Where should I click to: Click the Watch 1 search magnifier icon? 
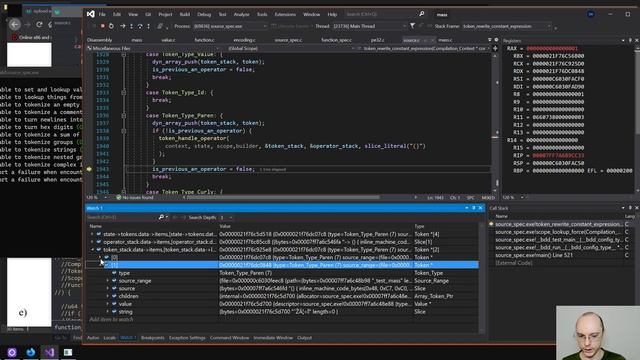pos(161,217)
